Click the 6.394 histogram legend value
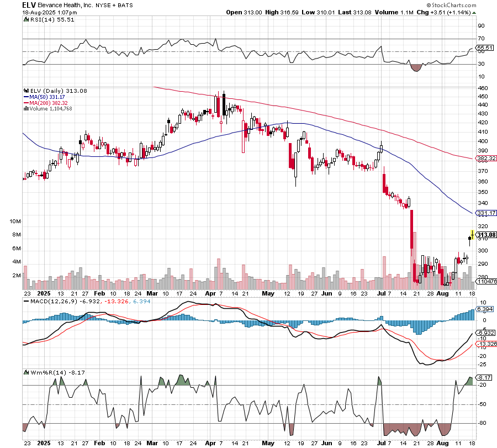 [x=142, y=301]
